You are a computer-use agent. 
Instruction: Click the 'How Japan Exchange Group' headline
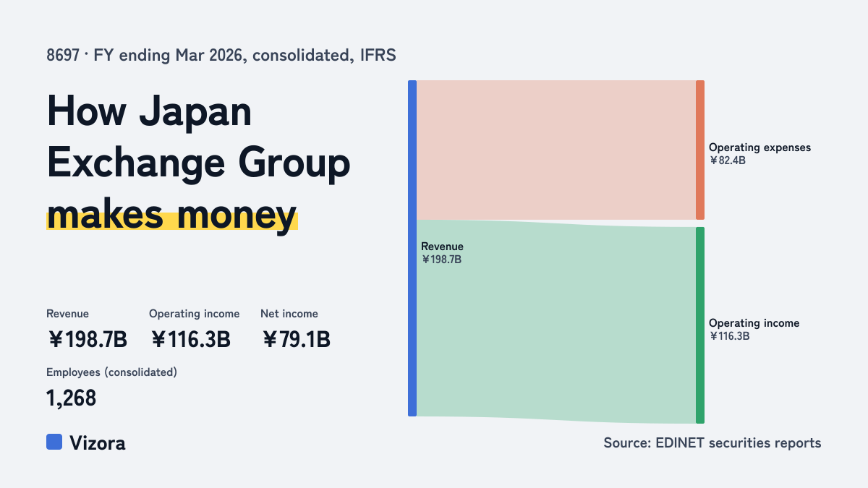[x=199, y=138]
